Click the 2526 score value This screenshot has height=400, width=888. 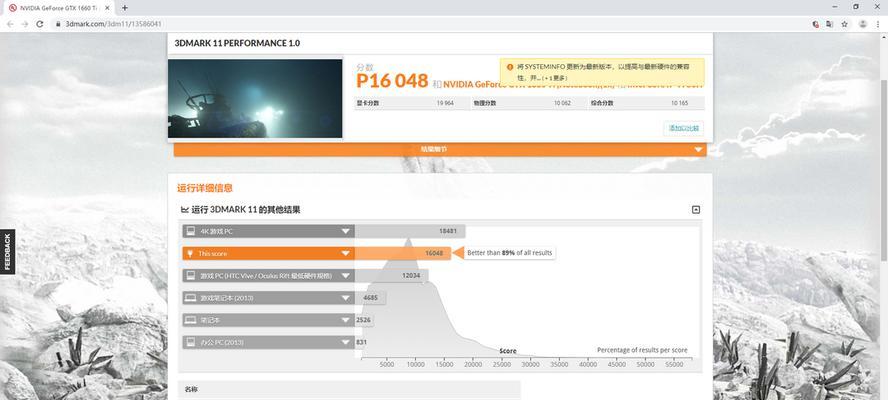[x=363, y=320]
